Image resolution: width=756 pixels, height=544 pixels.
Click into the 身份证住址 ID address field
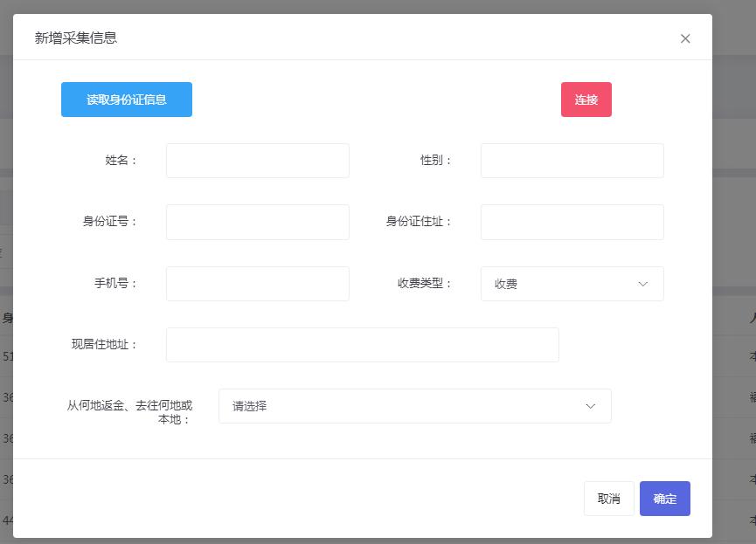[x=572, y=222]
